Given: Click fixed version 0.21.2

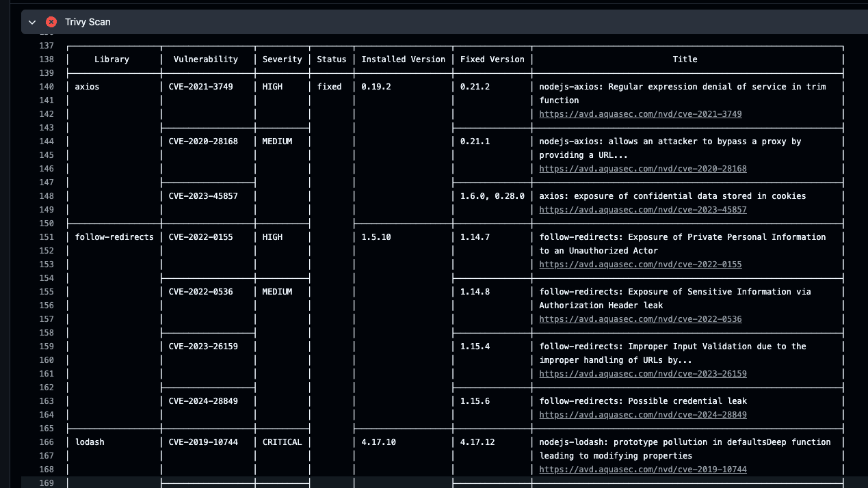Looking at the screenshot, I should [475, 87].
